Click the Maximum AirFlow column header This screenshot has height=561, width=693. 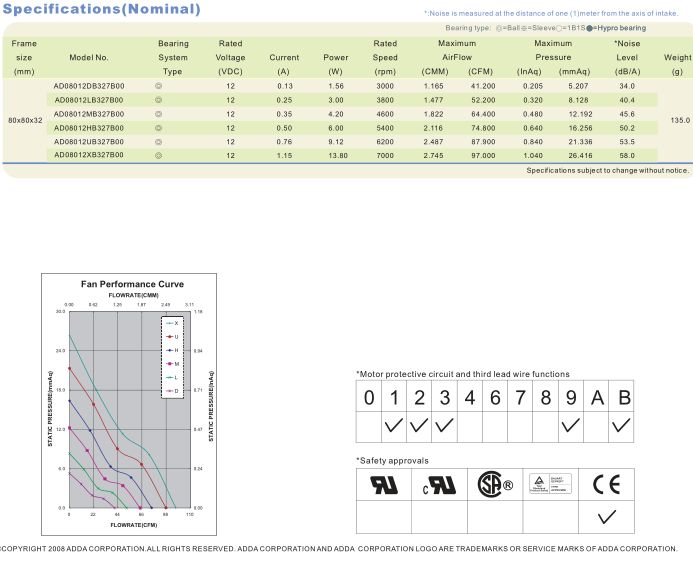[457, 50]
